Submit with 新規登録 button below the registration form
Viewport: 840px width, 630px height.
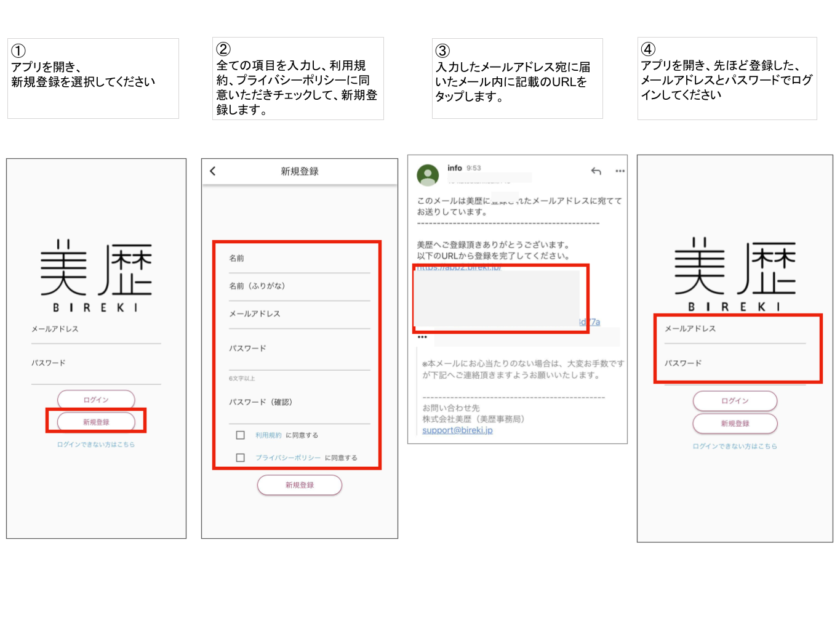tap(300, 485)
